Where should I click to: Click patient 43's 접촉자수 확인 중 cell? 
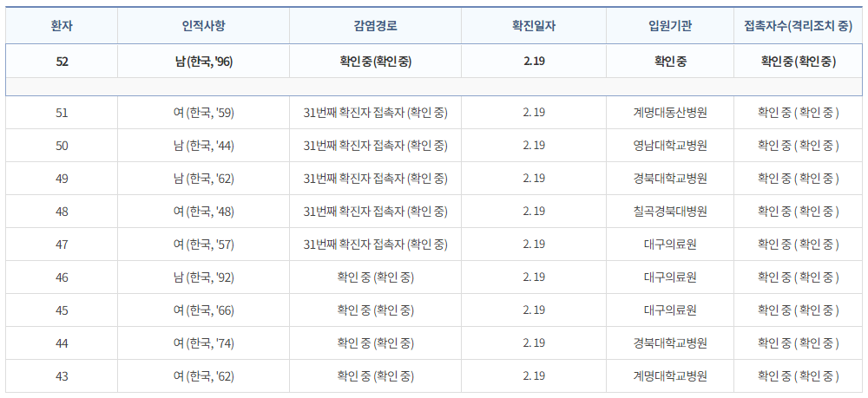pyautogui.click(x=799, y=376)
